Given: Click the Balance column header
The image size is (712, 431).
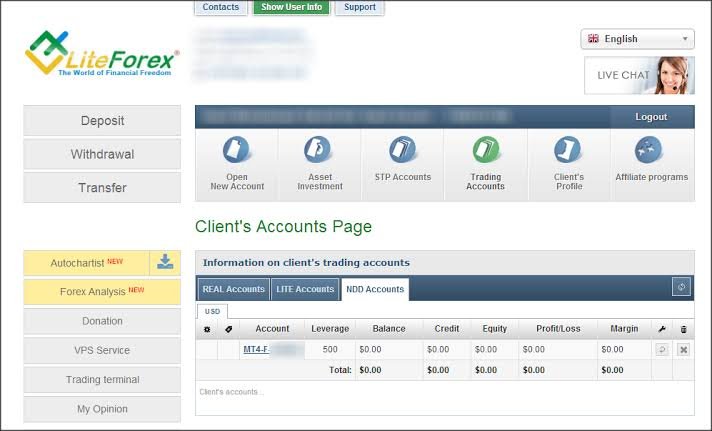Looking at the screenshot, I should pos(389,329).
